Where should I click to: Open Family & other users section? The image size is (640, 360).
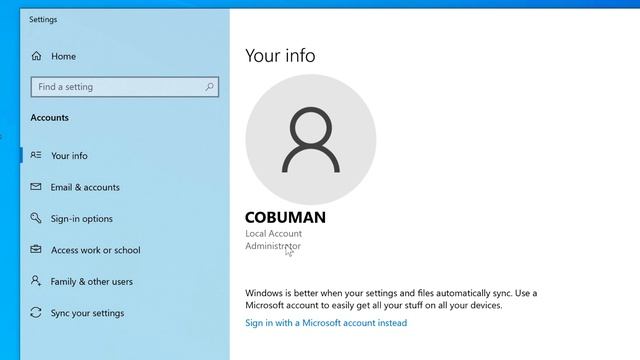[91, 281]
